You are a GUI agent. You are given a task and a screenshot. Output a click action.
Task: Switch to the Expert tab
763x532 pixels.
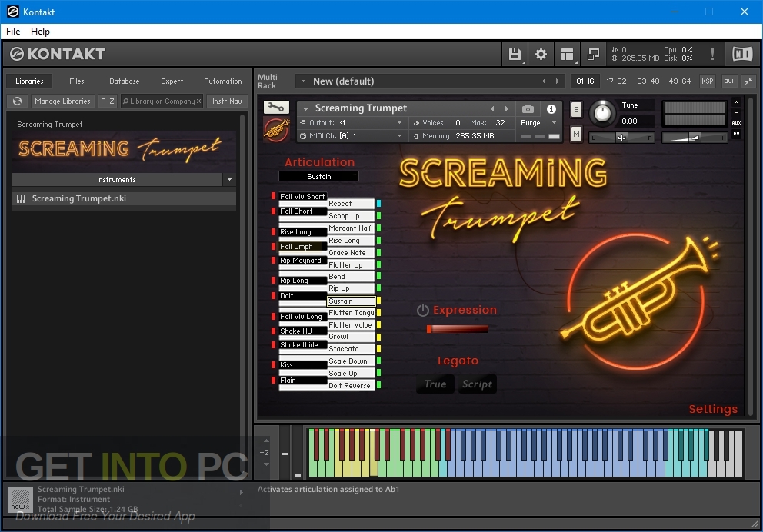172,81
